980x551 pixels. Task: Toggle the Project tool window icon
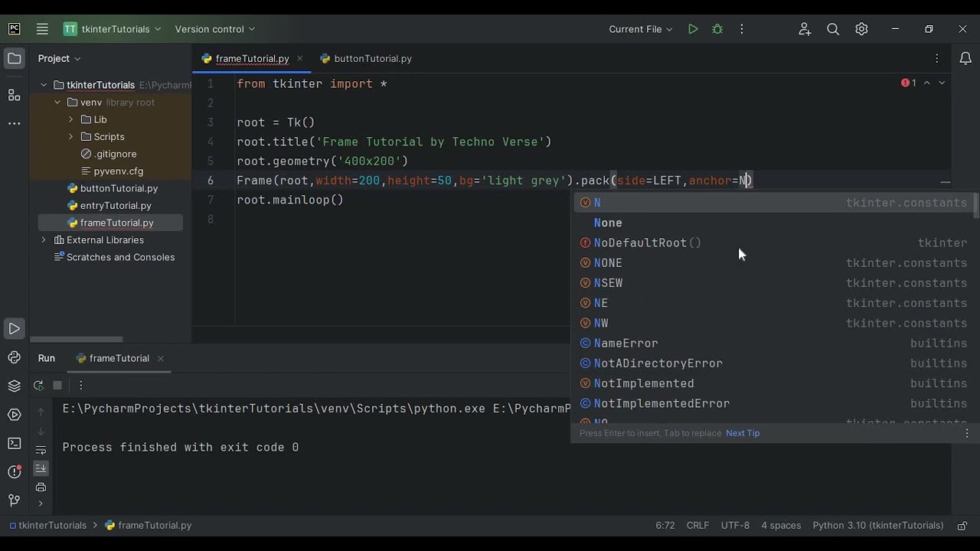pos(15,58)
